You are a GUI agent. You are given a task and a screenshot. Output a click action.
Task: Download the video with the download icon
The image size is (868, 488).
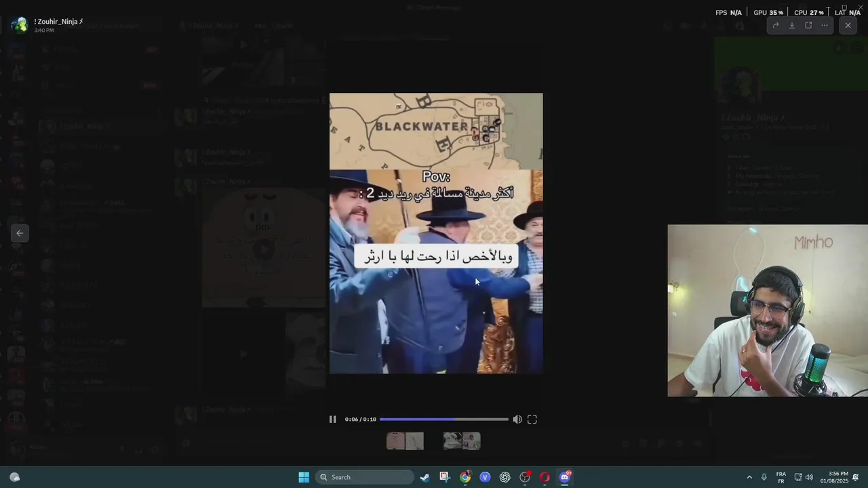[792, 25]
